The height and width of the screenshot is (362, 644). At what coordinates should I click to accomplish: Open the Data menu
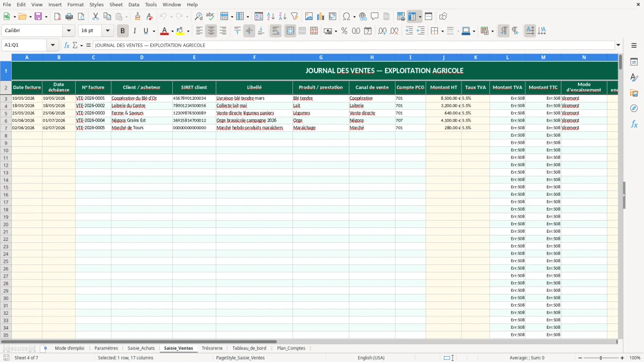click(x=134, y=4)
